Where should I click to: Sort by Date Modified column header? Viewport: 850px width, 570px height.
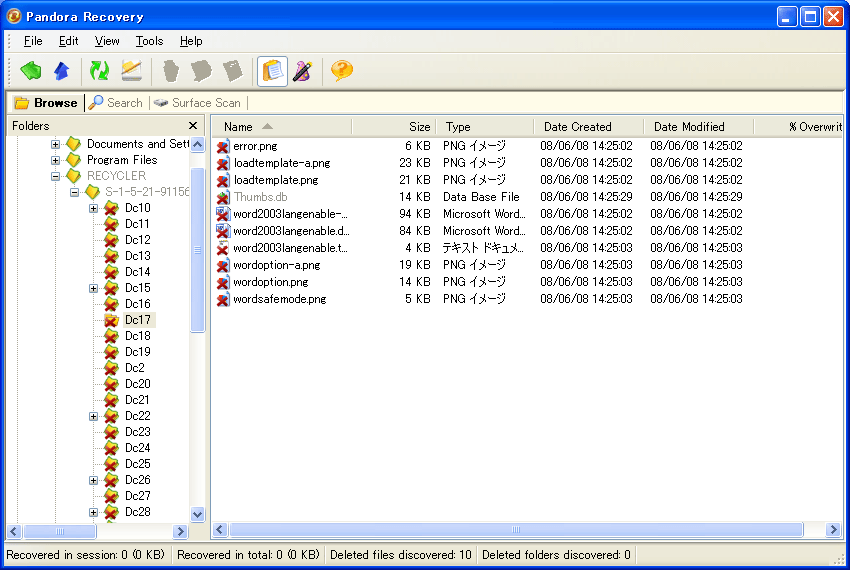[x=698, y=127]
